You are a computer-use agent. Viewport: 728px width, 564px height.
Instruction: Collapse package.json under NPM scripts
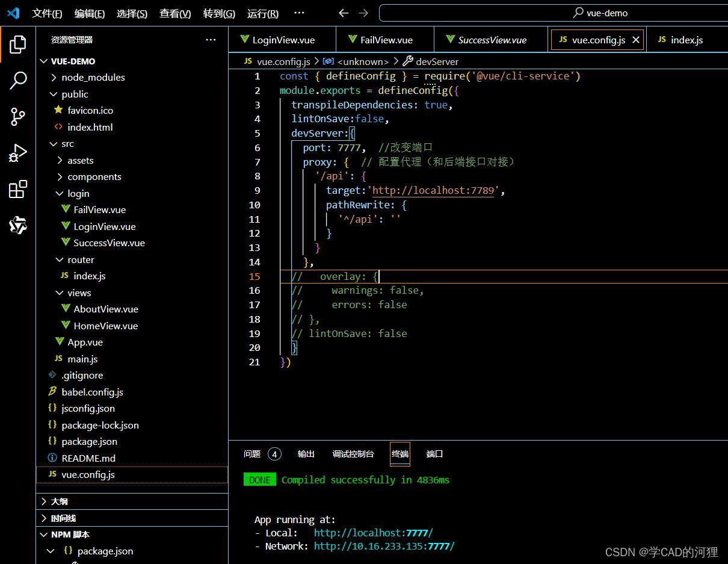click(51, 551)
